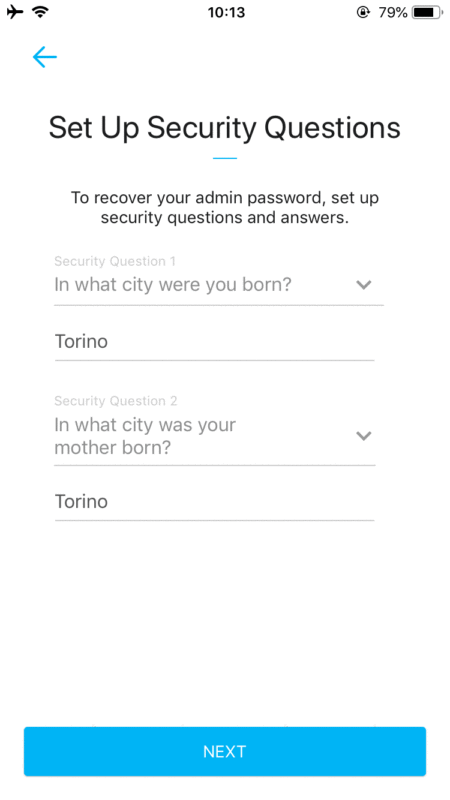Expand Security Question 1 chevron

pos(363,285)
